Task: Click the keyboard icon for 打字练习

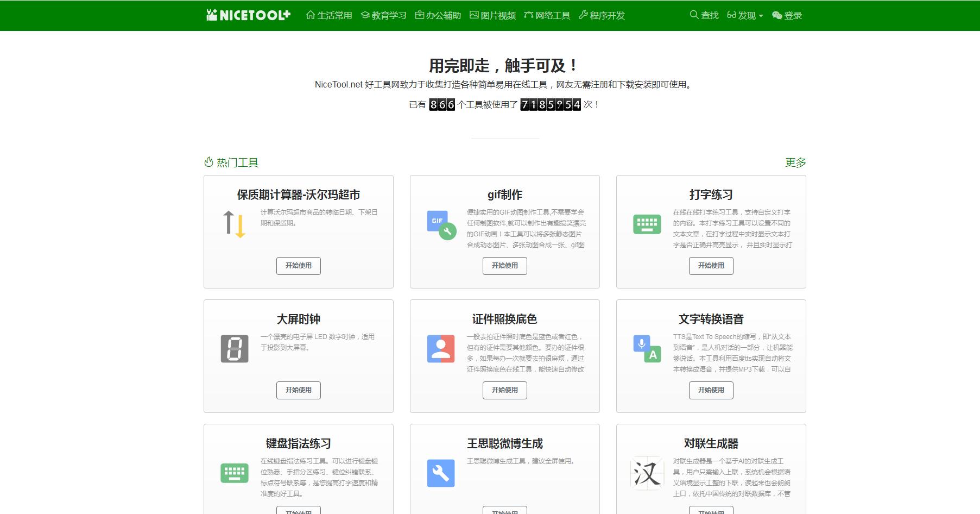Action: (646, 223)
